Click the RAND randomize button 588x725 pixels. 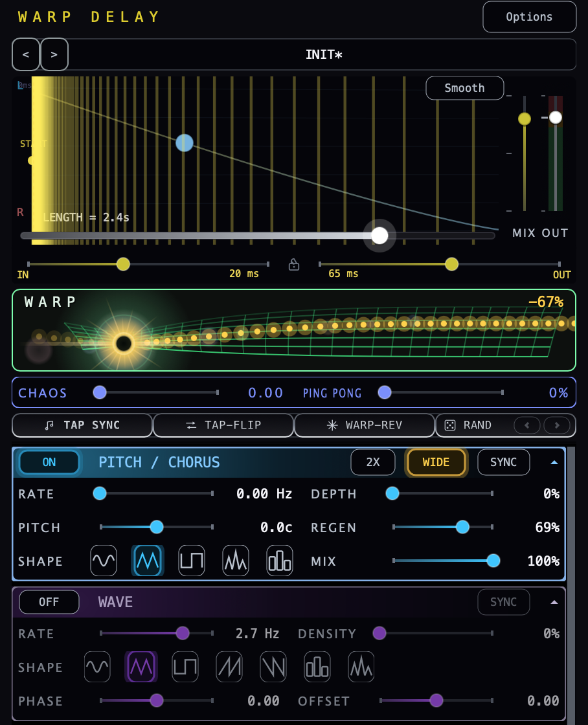468,425
